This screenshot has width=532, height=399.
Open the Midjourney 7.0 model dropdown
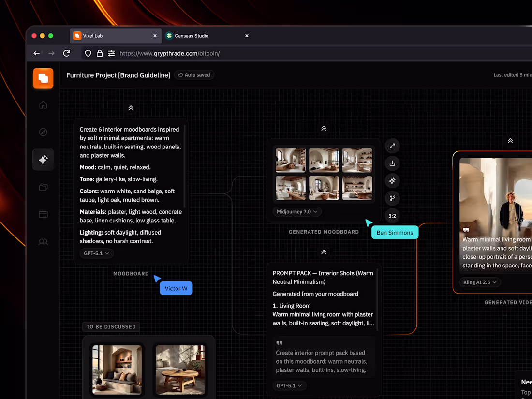[297, 211]
